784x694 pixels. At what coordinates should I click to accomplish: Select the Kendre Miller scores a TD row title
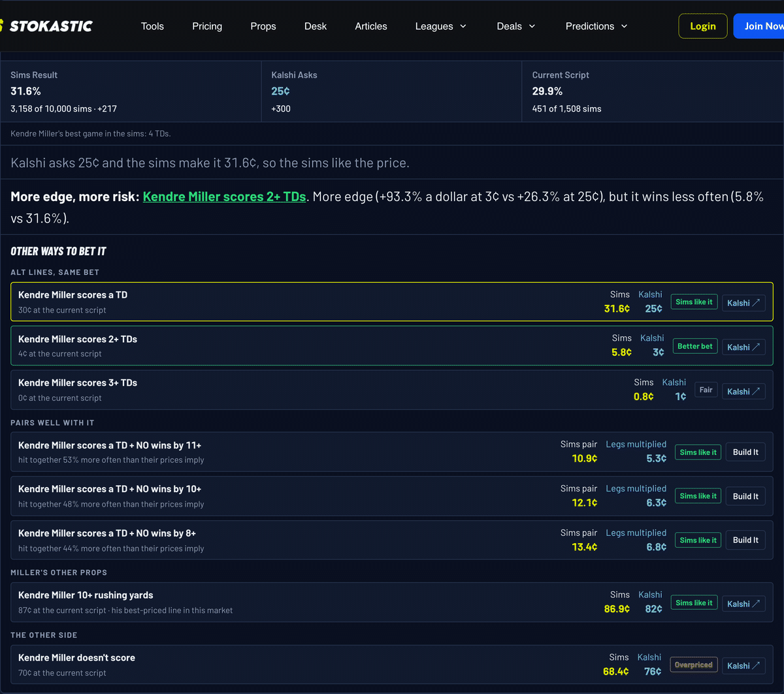[x=73, y=295]
